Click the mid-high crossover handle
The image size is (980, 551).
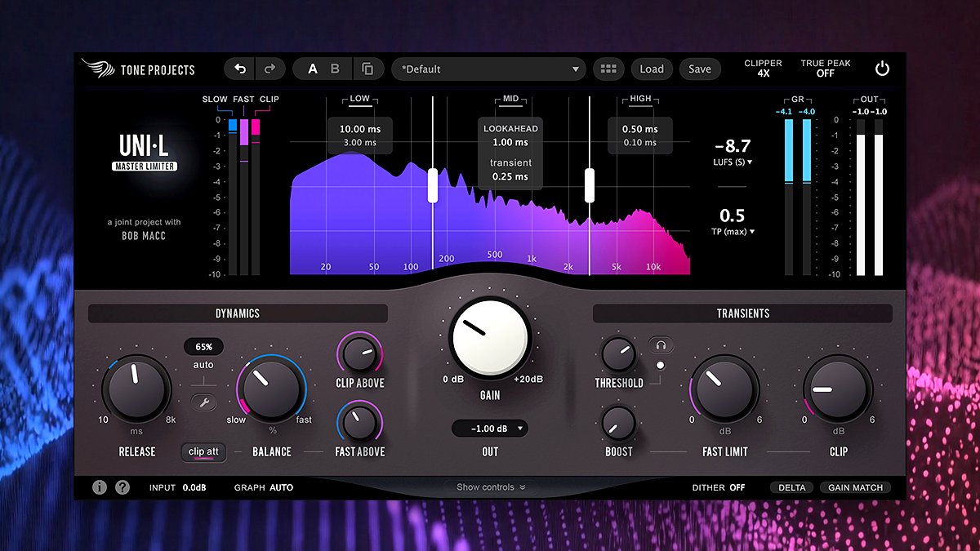590,185
